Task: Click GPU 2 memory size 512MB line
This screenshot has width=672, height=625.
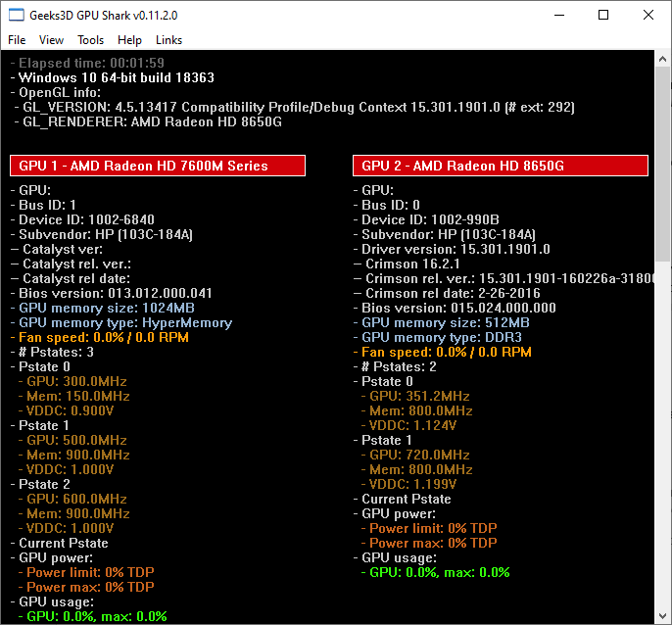Action: pyautogui.click(x=446, y=322)
